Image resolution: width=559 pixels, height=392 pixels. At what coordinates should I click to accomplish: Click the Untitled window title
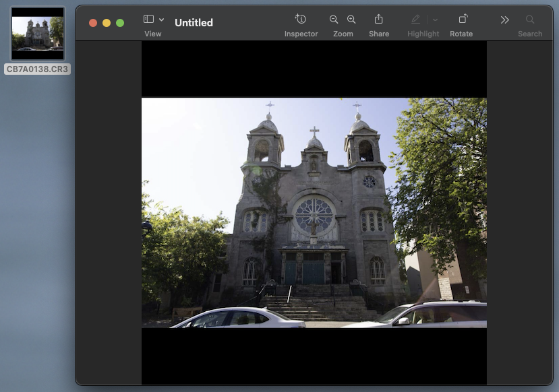194,22
